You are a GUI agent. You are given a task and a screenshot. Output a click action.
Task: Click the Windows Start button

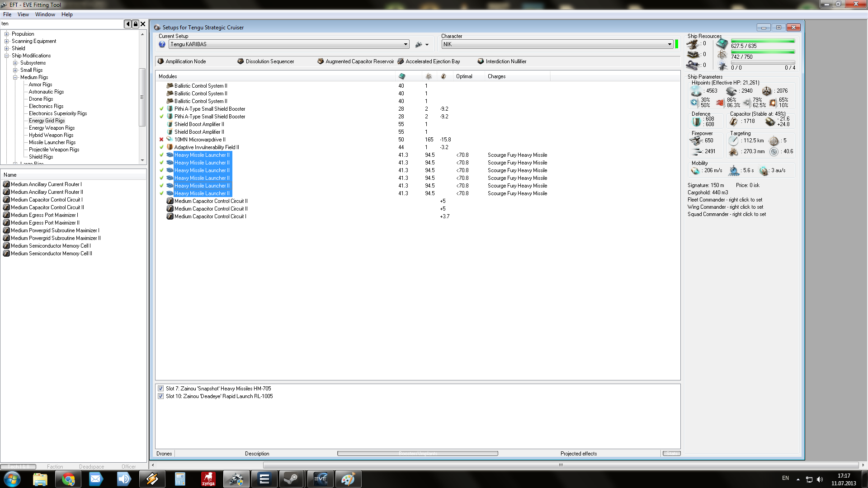coord(12,479)
